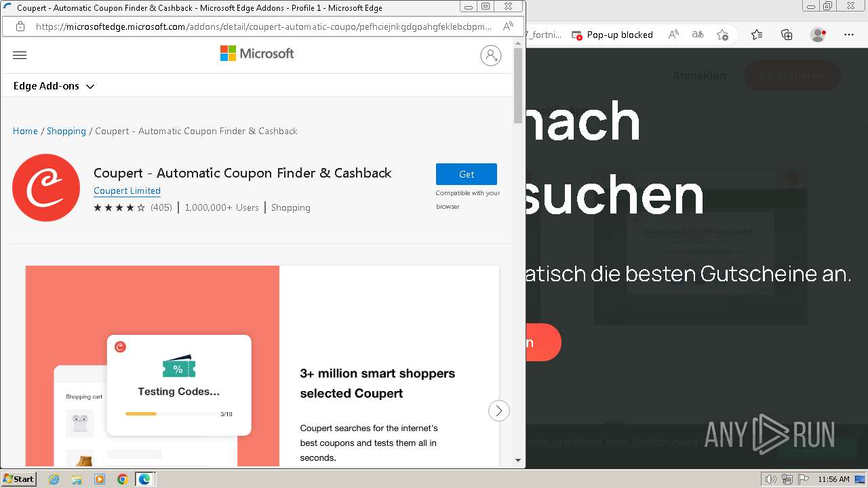Open Internet Explorer from the taskbar
Screen dimensions: 868x488
coord(54,479)
